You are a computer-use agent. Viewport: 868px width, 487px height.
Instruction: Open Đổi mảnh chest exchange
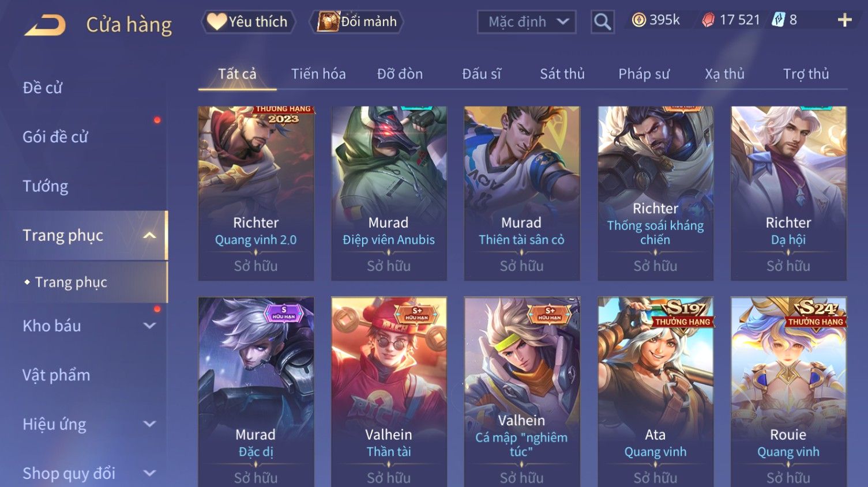pyautogui.click(x=357, y=22)
